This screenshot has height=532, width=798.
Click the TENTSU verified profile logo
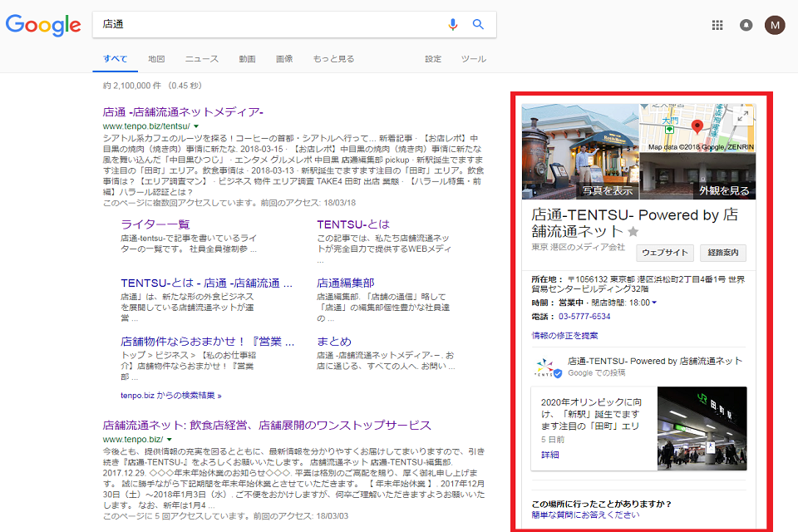coord(547,367)
